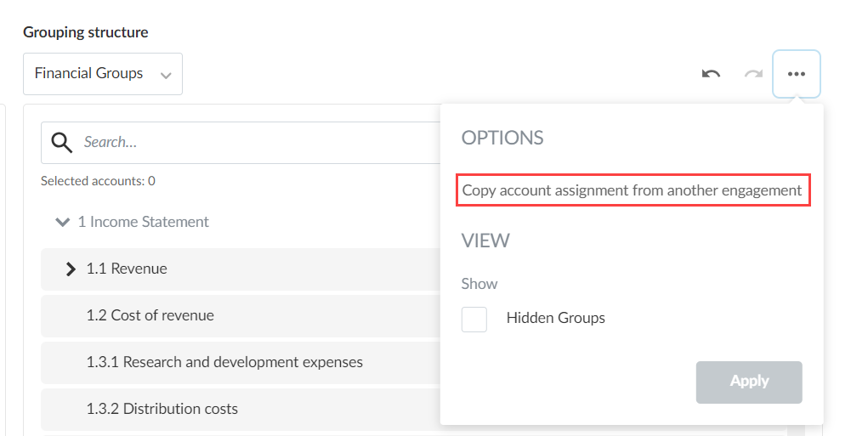The width and height of the screenshot is (868, 436).
Task: Click the three-dots more options button
Action: pos(796,74)
